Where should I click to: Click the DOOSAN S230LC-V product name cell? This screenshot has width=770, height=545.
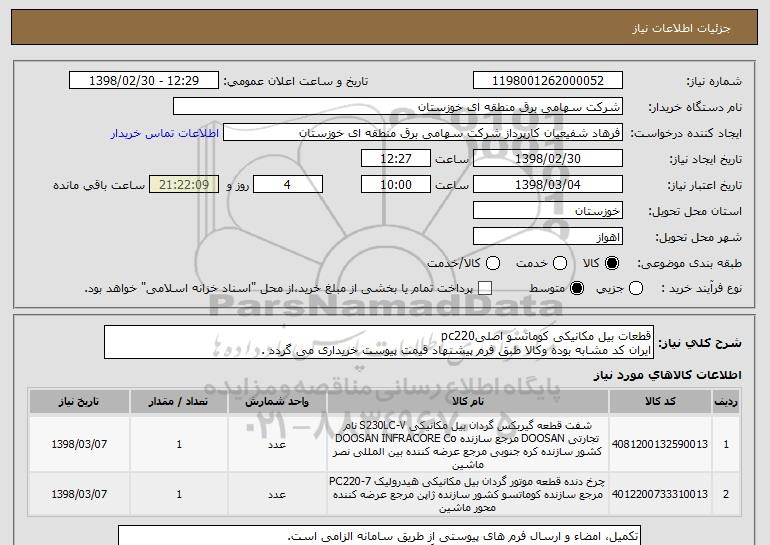(468, 444)
